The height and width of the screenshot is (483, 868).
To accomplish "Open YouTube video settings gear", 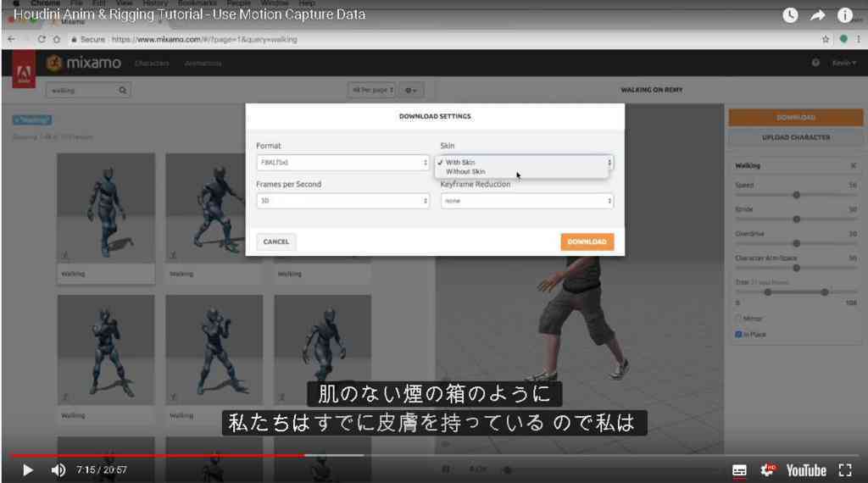I will [768, 470].
